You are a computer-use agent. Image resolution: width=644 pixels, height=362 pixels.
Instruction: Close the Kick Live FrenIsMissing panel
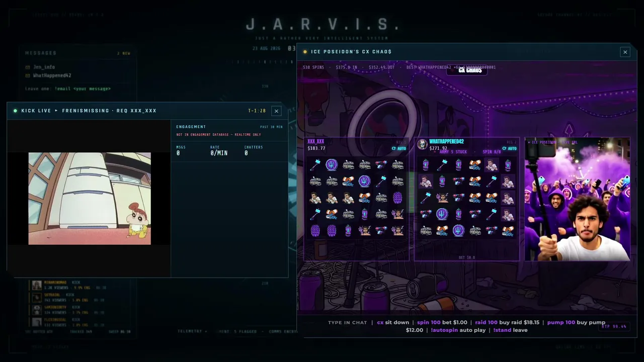[276, 111]
